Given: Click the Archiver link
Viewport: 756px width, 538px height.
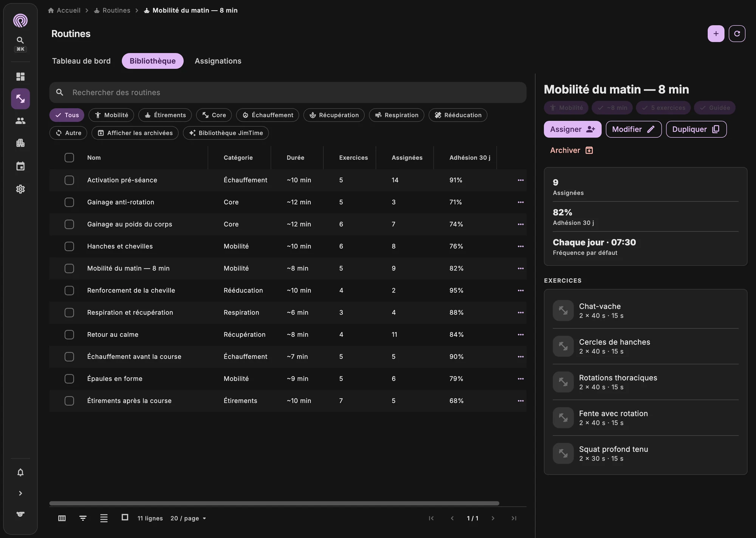Looking at the screenshot, I should pyautogui.click(x=572, y=151).
